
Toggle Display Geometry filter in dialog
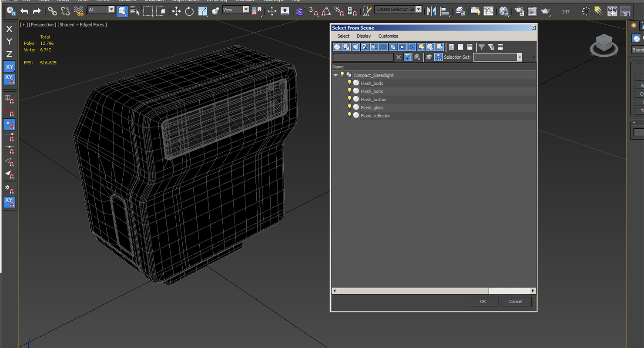click(x=337, y=47)
